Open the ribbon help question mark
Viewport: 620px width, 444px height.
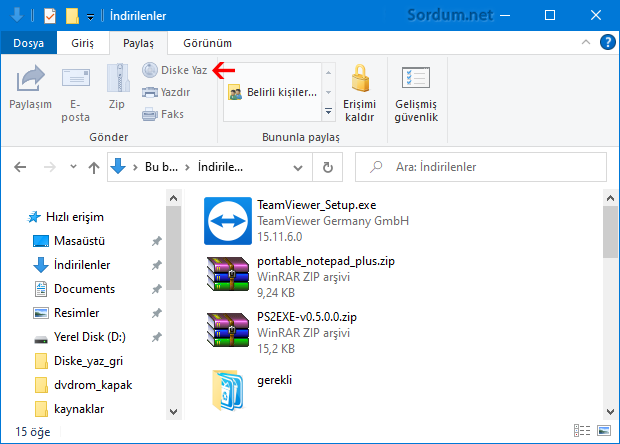pos(607,42)
